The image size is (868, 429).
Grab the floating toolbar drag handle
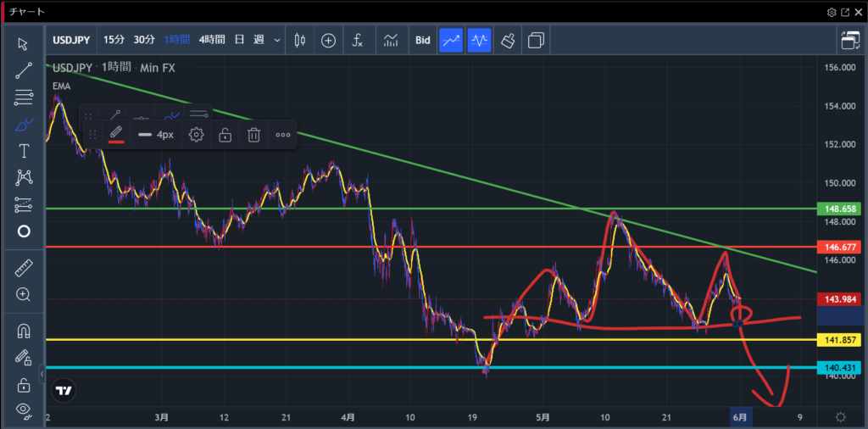pos(92,135)
